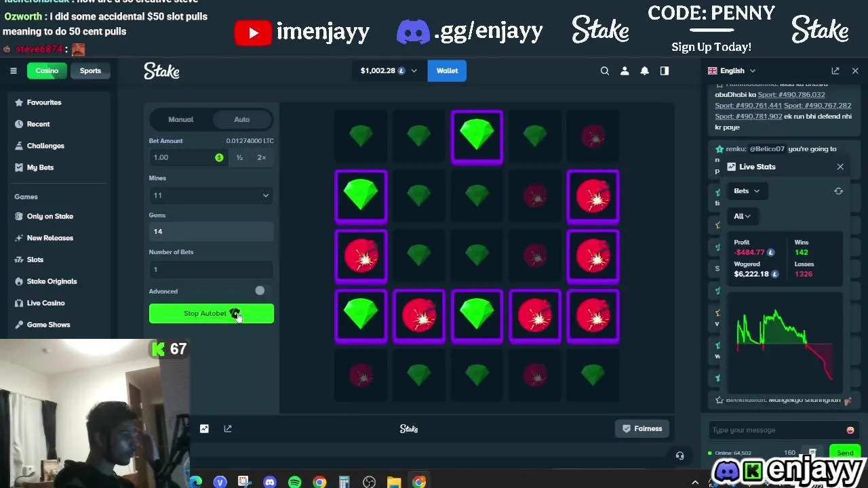Open File Explorer from the taskbar
This screenshot has height=488, width=868.
(x=394, y=482)
